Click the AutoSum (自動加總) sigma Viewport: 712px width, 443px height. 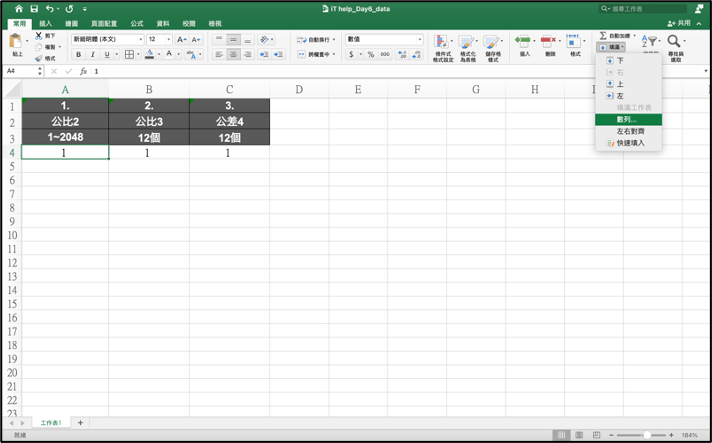(x=603, y=35)
